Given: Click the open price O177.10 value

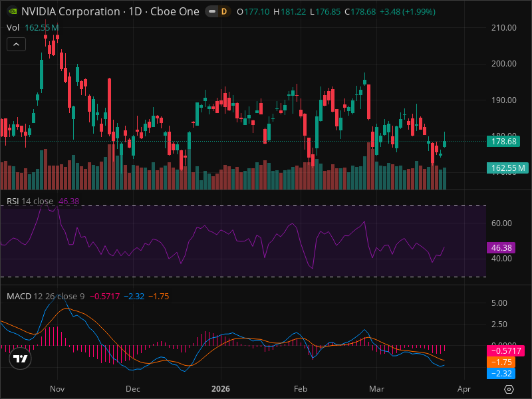Looking at the screenshot, I should point(253,12).
